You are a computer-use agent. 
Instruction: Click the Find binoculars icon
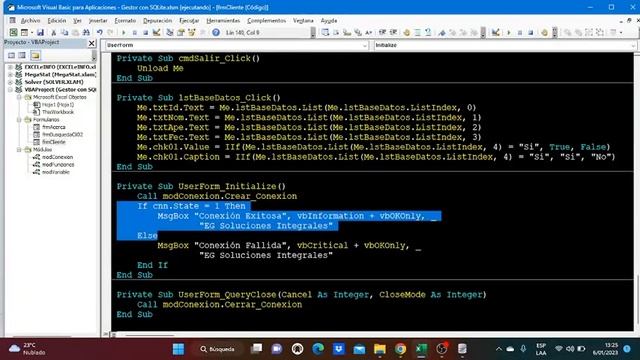point(86,32)
